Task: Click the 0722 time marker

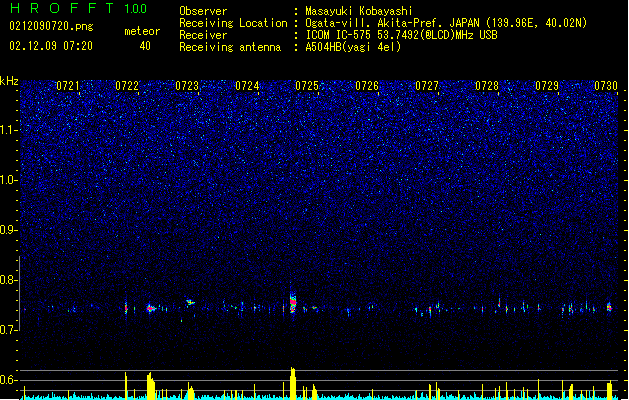Action: click(x=127, y=86)
